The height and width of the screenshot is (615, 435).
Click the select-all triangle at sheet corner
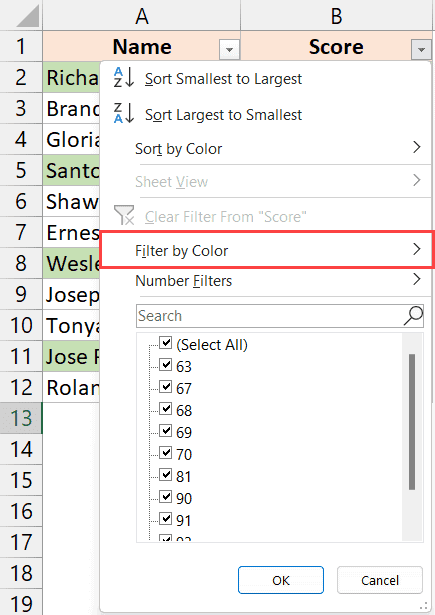[27, 16]
